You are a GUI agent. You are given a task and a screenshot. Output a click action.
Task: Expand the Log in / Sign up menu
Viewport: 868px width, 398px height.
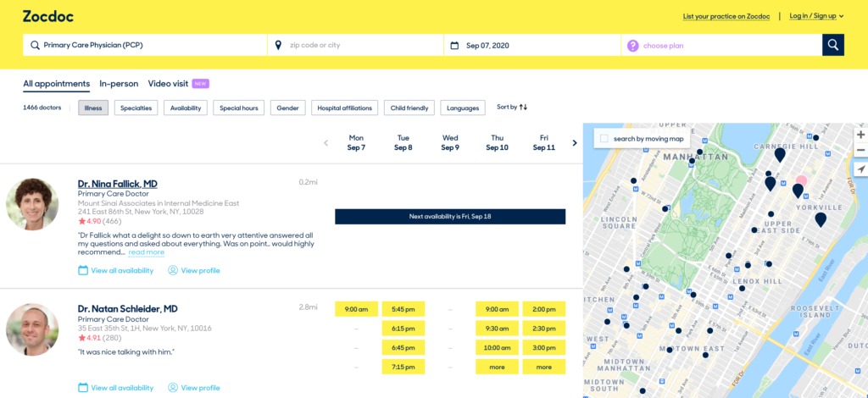816,16
